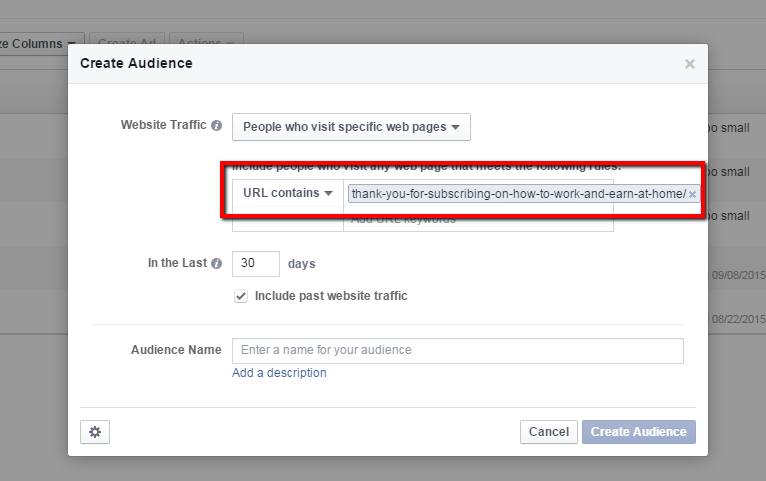Click the Create Ad button in background

[126, 44]
